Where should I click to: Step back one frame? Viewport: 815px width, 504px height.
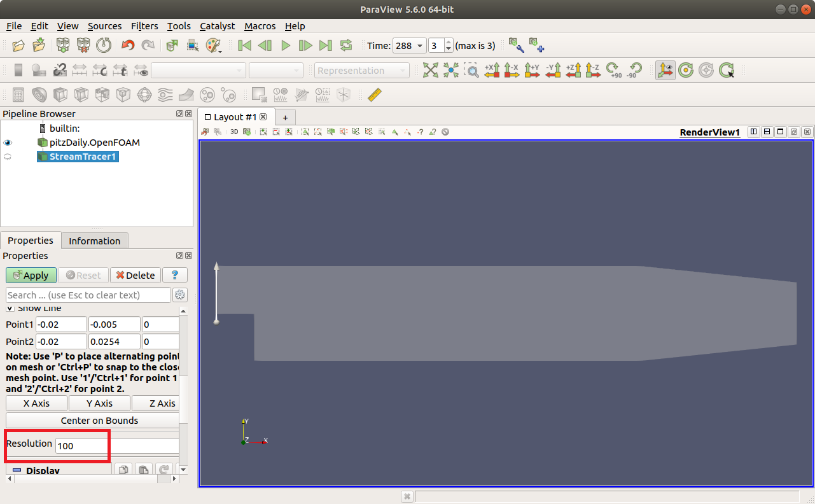(265, 46)
